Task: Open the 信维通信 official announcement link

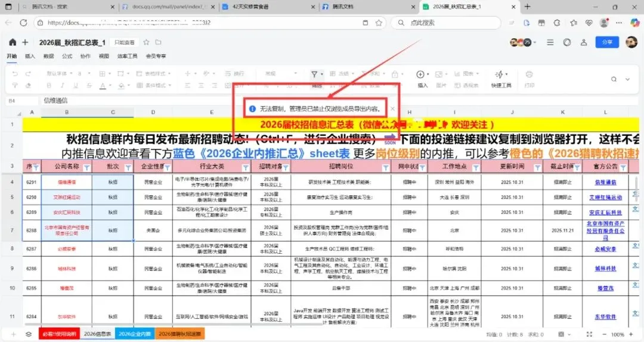Action: click(605, 182)
